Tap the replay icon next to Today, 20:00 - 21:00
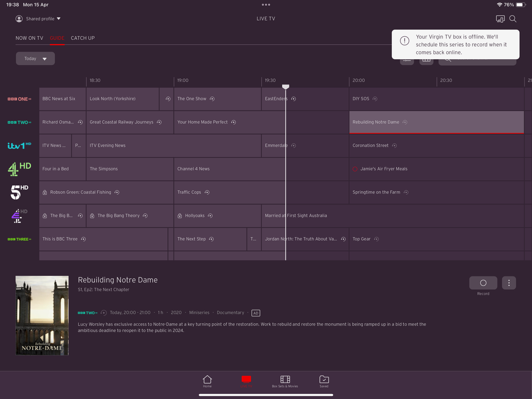The width and height of the screenshot is (532, 399). click(x=104, y=313)
